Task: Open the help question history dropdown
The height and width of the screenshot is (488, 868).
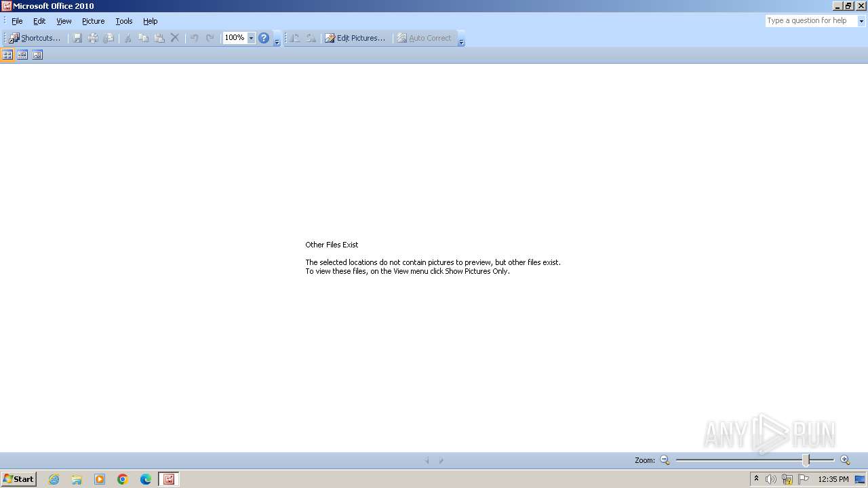Action: (x=861, y=21)
